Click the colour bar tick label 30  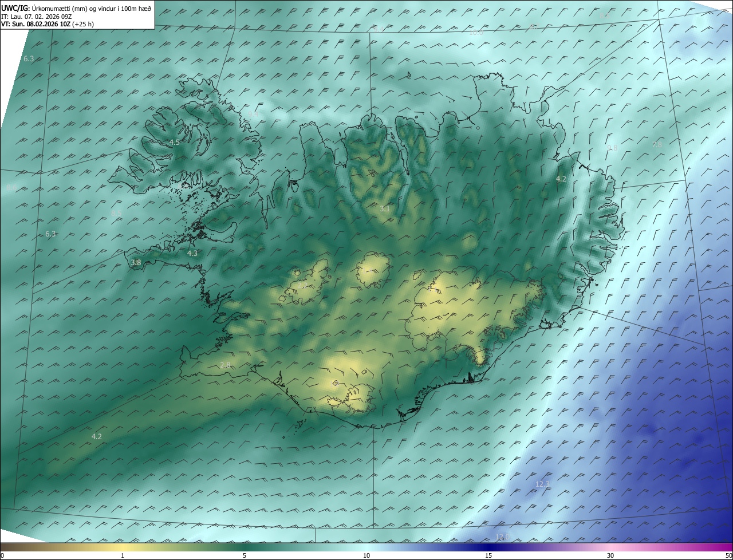pos(610,555)
